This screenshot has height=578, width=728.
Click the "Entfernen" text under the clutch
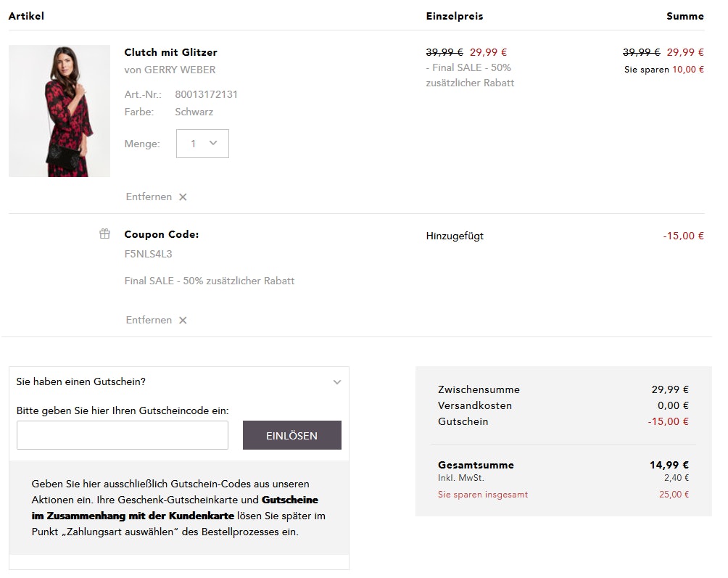click(x=149, y=197)
